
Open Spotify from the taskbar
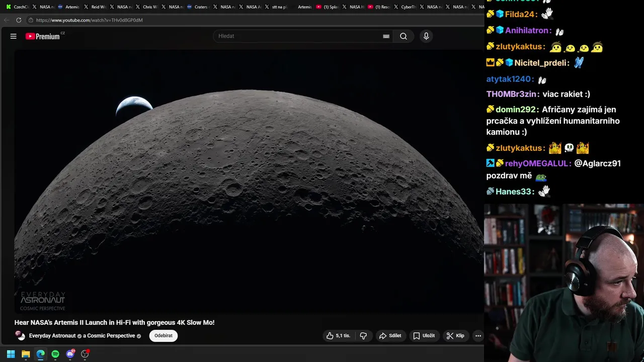coord(55,354)
